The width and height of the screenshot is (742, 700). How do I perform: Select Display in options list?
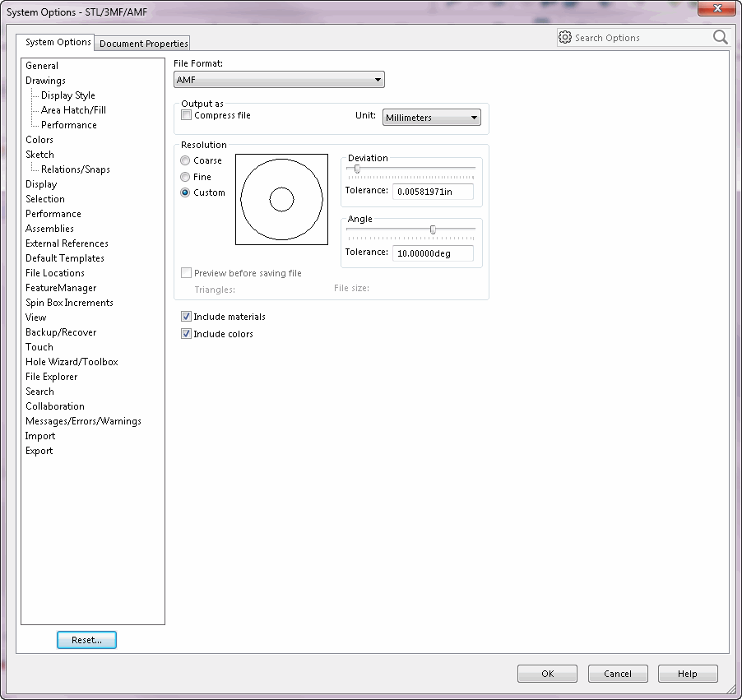pos(41,184)
